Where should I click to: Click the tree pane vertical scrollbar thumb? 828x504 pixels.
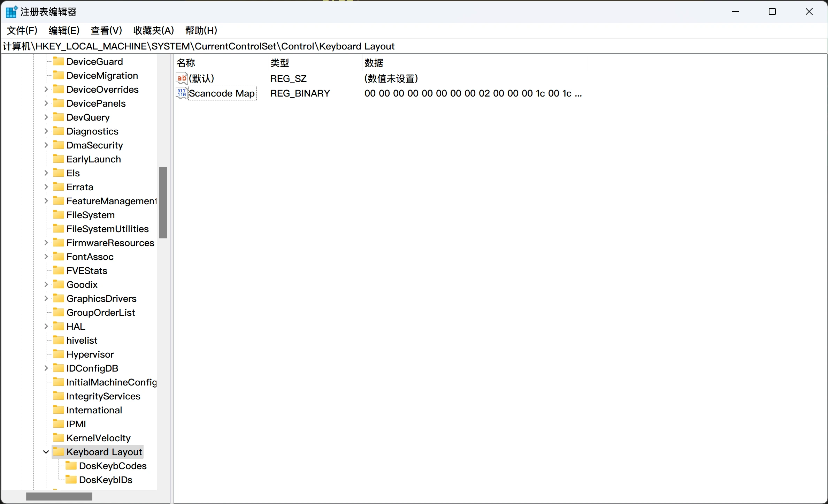[x=163, y=203]
